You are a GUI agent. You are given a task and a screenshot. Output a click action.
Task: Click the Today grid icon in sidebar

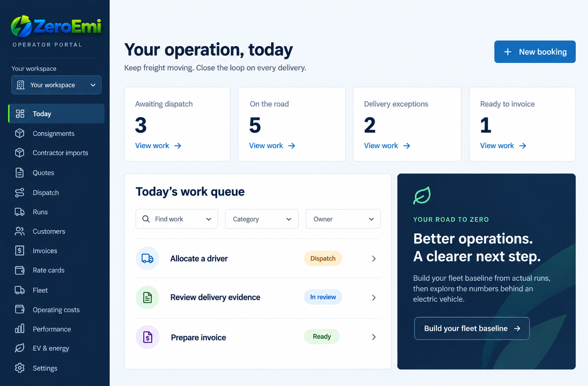coord(20,114)
